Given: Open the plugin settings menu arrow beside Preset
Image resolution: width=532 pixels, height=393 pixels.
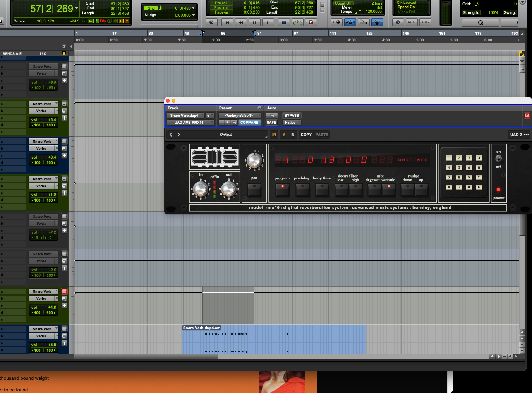Looking at the screenshot, I should [x=259, y=108].
